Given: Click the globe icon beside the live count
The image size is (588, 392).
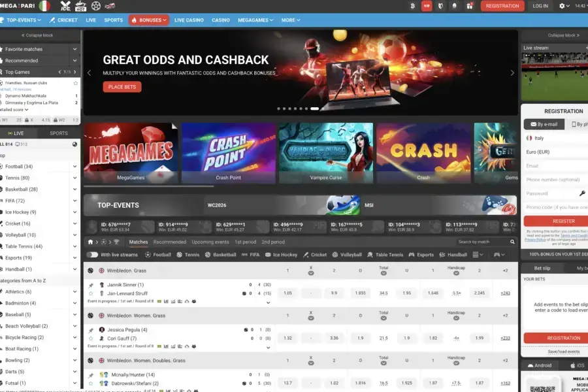Looking at the screenshot, I should click(74, 144).
